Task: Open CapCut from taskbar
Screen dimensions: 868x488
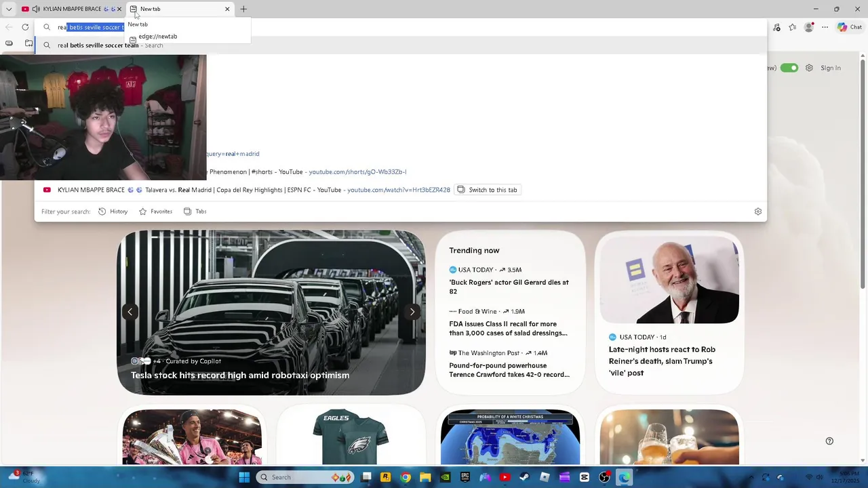Action: click(x=585, y=477)
